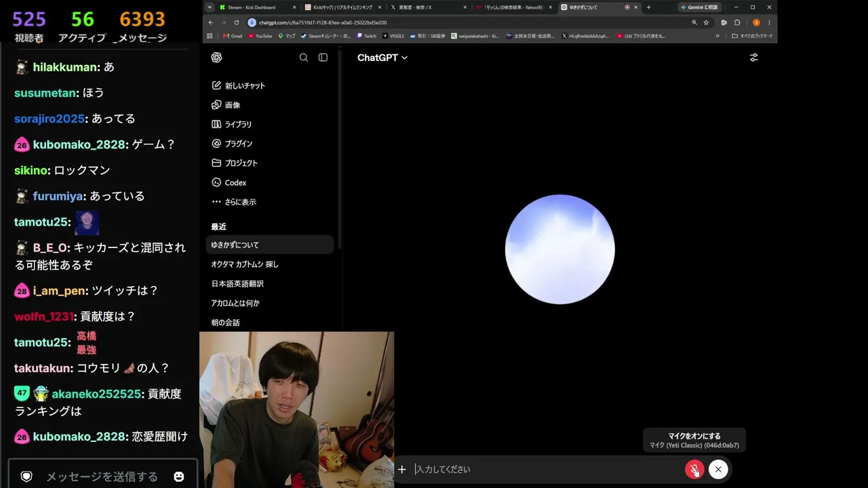This screenshot has height=488, width=868.
Task: Open the Chrome three-dot menu
Action: (x=769, y=22)
